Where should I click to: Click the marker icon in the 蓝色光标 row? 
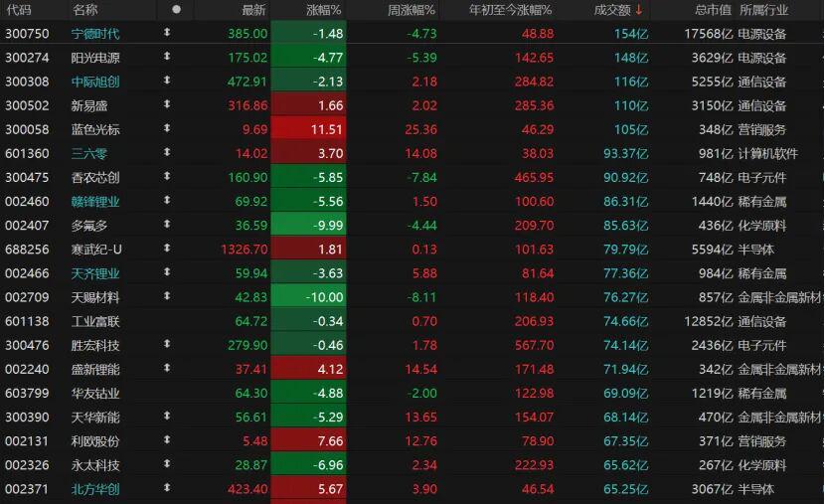click(166, 129)
